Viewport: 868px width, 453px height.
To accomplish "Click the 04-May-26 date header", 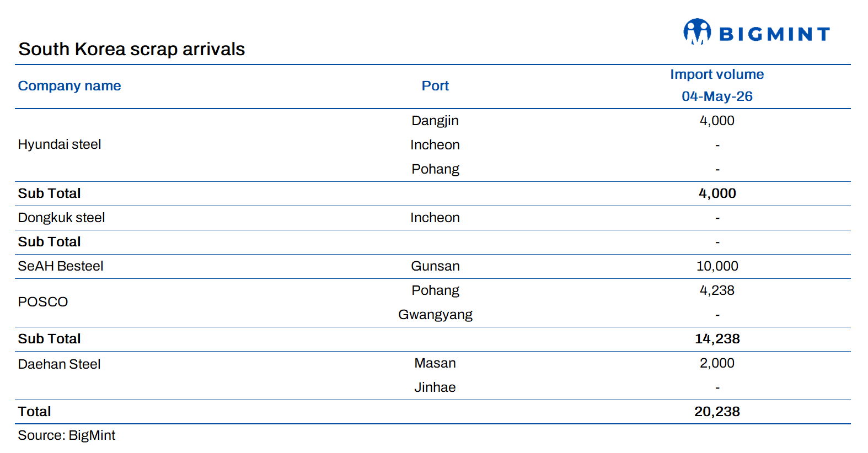I will click(717, 96).
